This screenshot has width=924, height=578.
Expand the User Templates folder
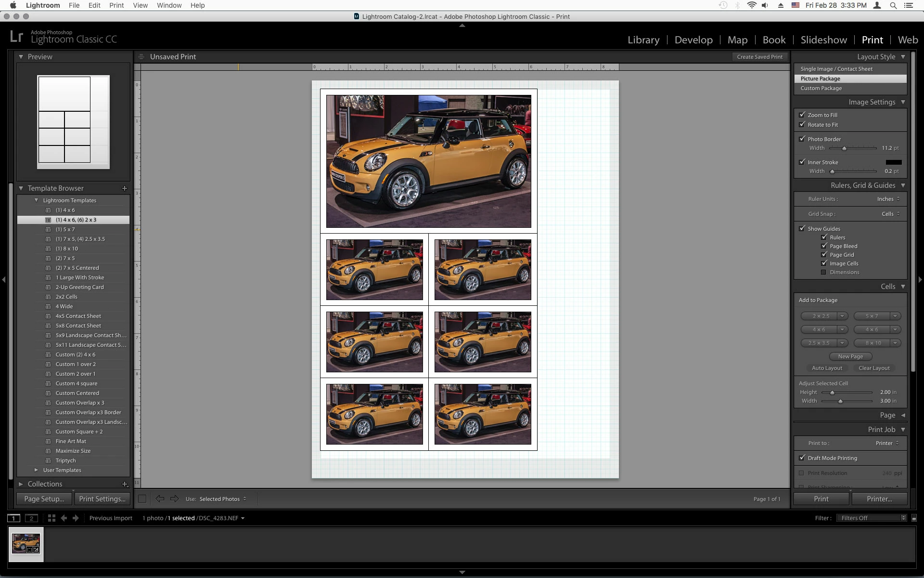[36, 470]
